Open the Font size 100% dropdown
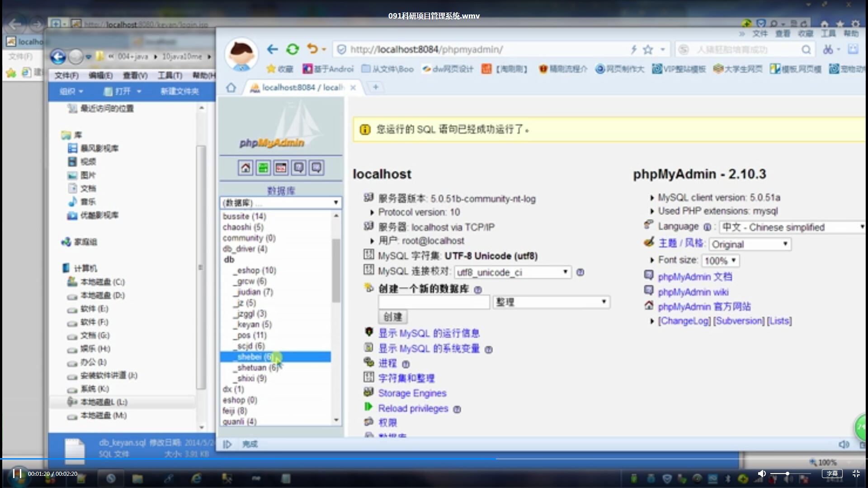This screenshot has height=488, width=868. coord(720,261)
